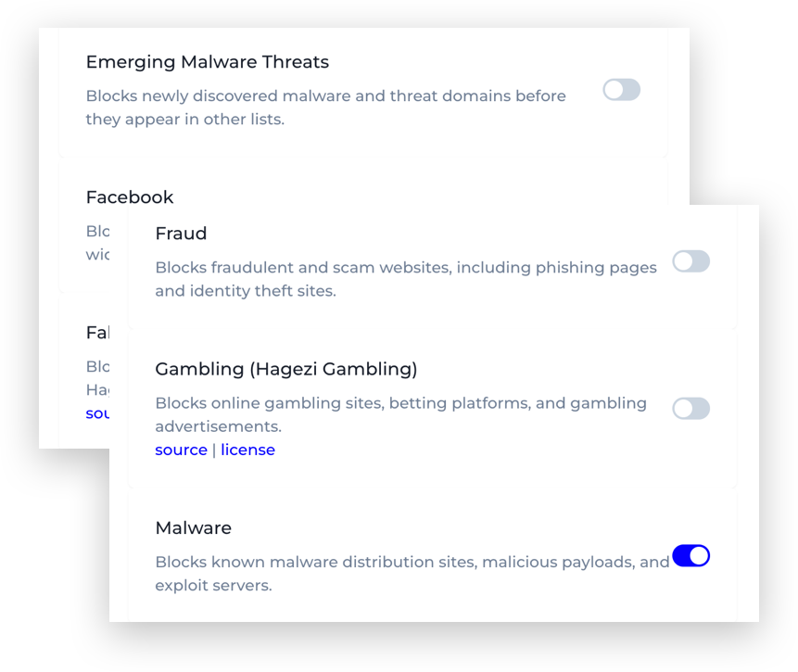The height and width of the screenshot is (672, 798).
Task: Click the Gambling (Hagezi Gambling) title
Action: pos(285,369)
